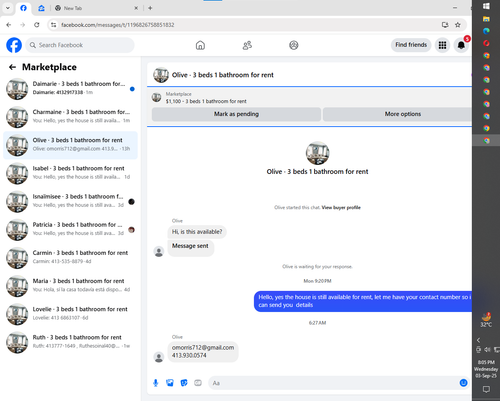Open the Windows notification center icon
500x401 pixels.
(x=486, y=389)
